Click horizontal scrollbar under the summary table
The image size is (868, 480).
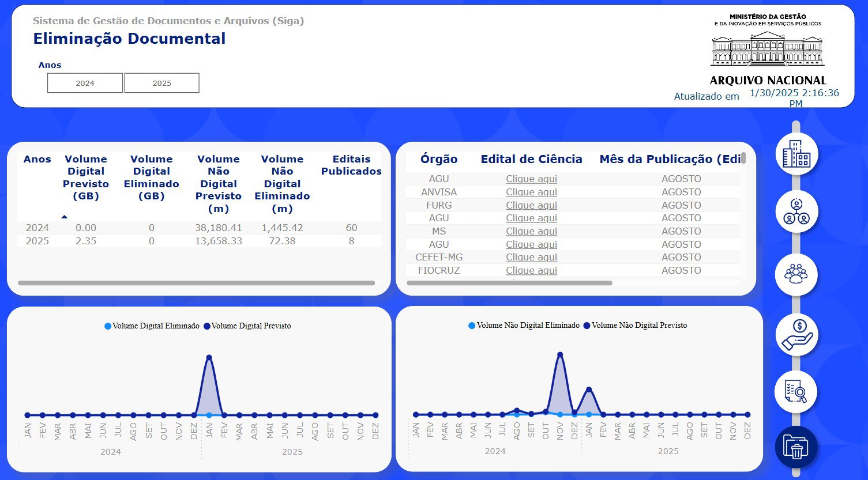tap(196, 283)
